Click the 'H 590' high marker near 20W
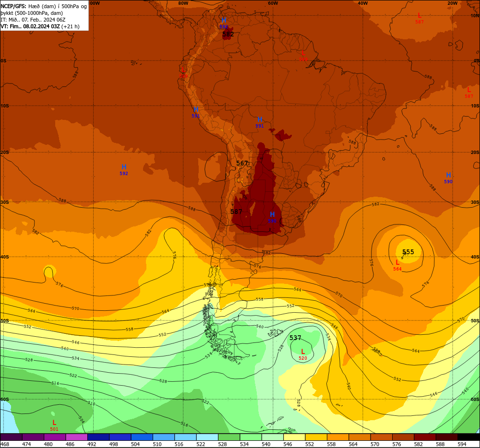 (x=448, y=178)
